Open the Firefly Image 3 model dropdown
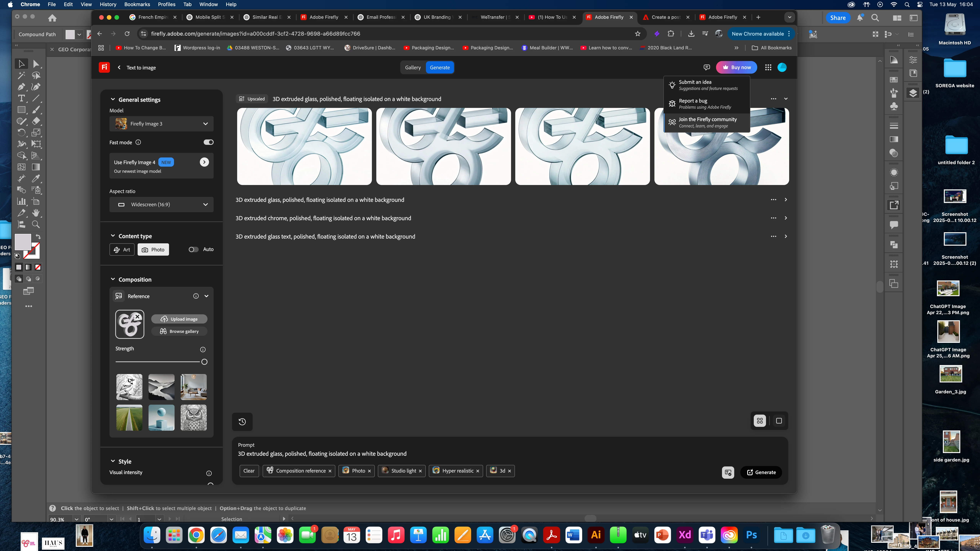 [161, 124]
